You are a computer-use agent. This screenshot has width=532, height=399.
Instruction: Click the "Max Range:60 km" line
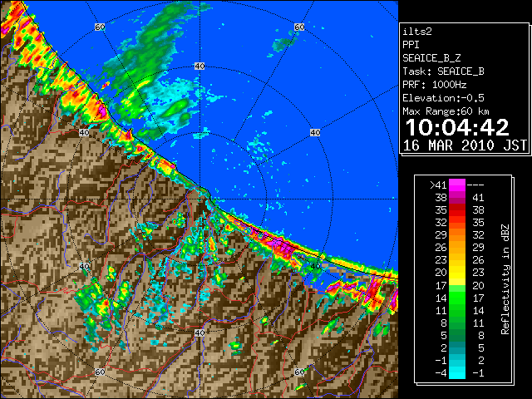[446, 111]
